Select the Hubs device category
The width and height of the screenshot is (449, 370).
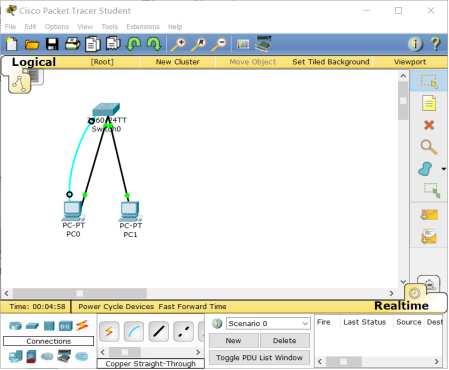pos(49,326)
